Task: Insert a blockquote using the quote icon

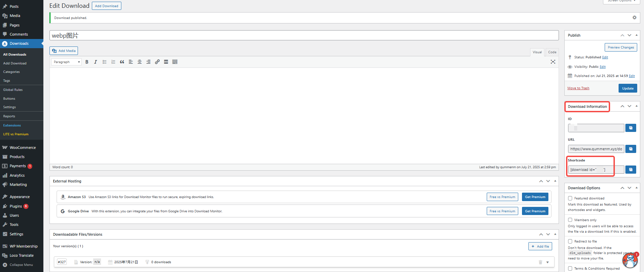Action: pyautogui.click(x=122, y=62)
